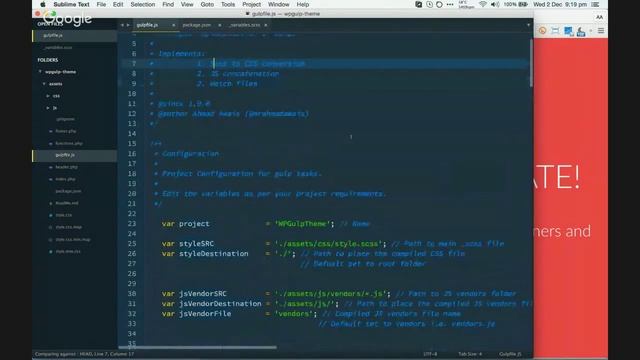Open footer.php in the sidebar

tap(65, 131)
